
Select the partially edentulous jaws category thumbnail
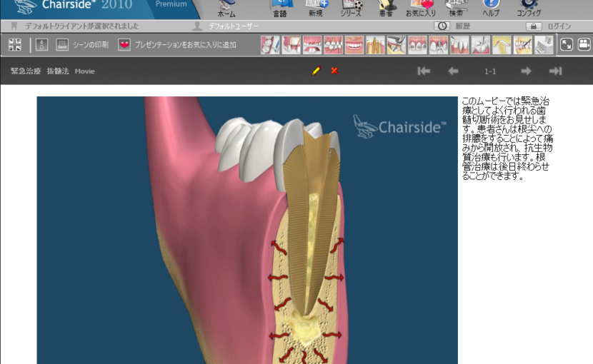(312, 45)
